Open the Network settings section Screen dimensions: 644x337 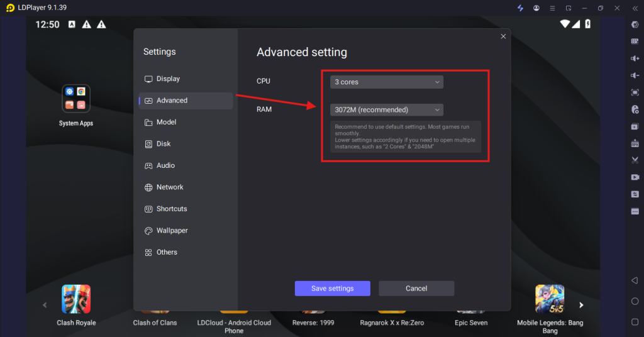click(170, 187)
